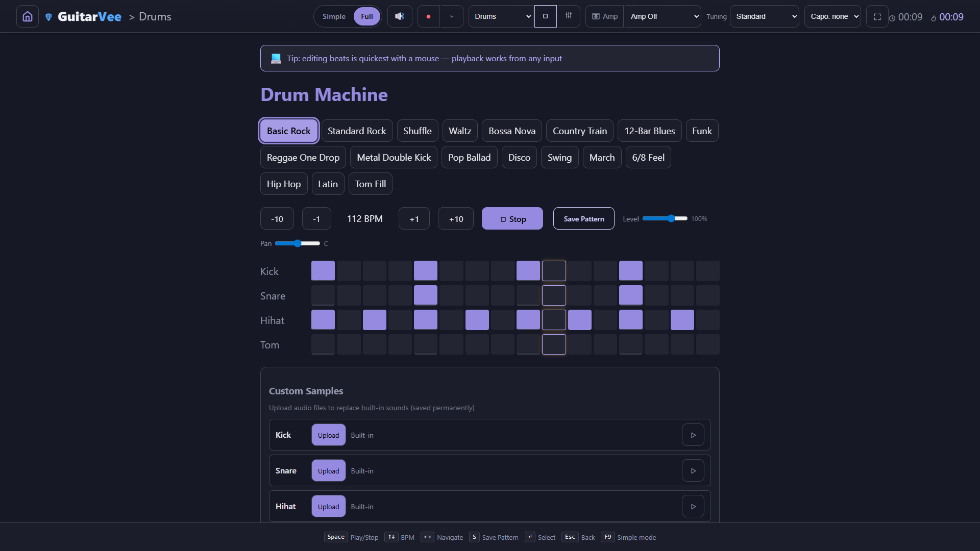Preview the Hihat sample play button
This screenshot has width=980, height=551.
[x=693, y=507]
